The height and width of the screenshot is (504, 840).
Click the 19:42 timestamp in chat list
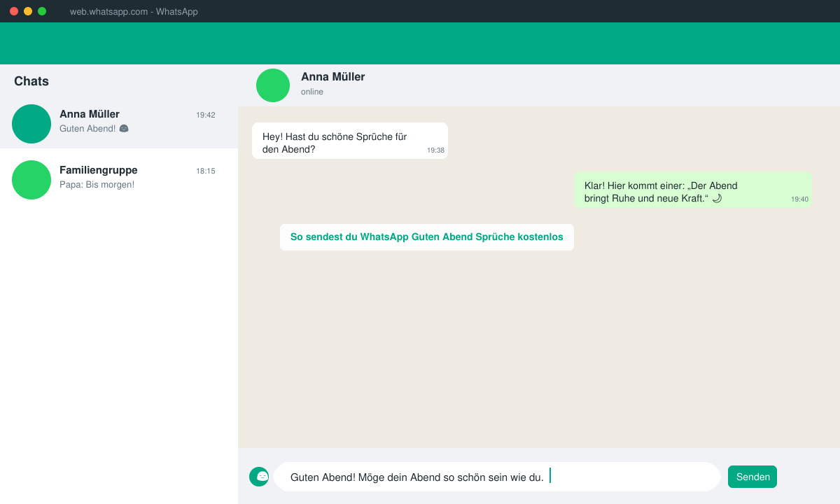coord(206,115)
